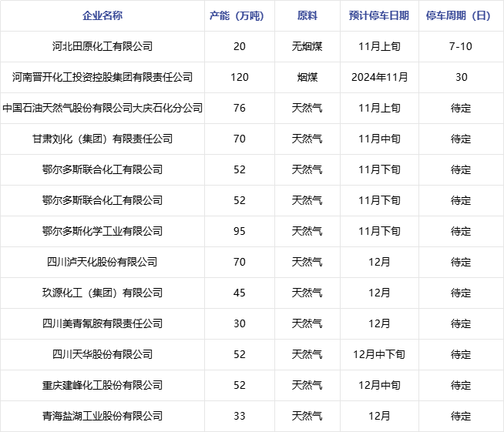The height and width of the screenshot is (432, 504).
Task: Click 待定 in the 甘肃刘化 row
Action: tap(461, 139)
